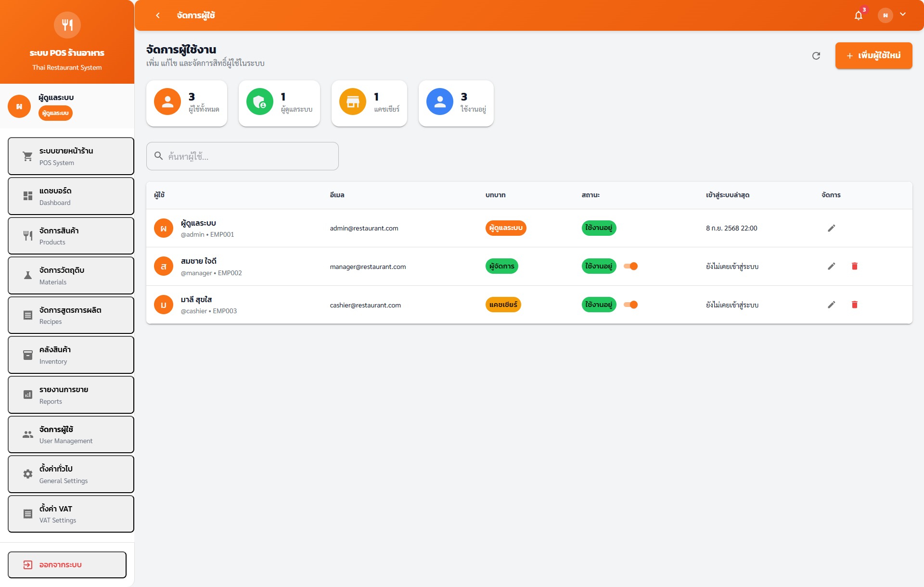Click edit pencil for cashier@restaurant.com
This screenshot has width=924, height=587.
pyautogui.click(x=831, y=305)
